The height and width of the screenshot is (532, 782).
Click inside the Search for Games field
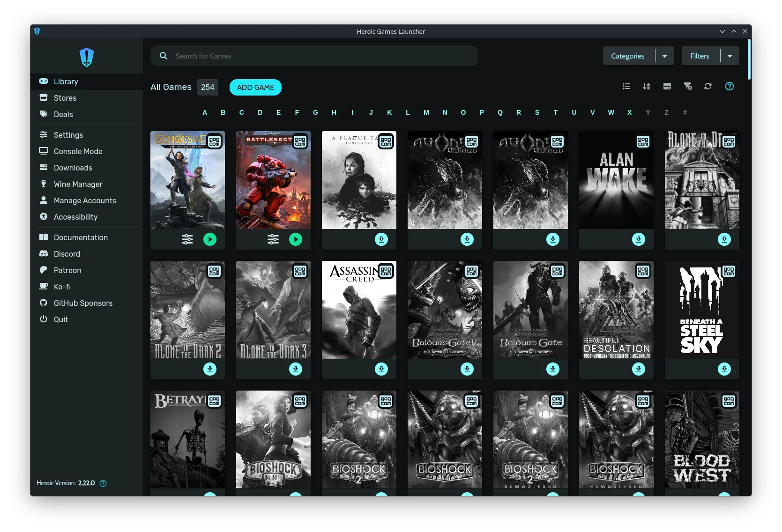point(314,56)
